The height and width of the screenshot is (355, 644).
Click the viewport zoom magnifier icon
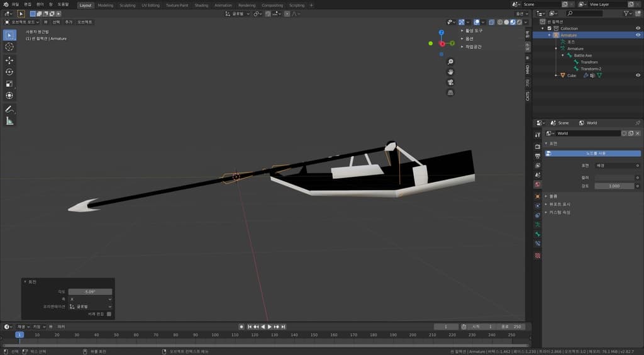(x=450, y=62)
